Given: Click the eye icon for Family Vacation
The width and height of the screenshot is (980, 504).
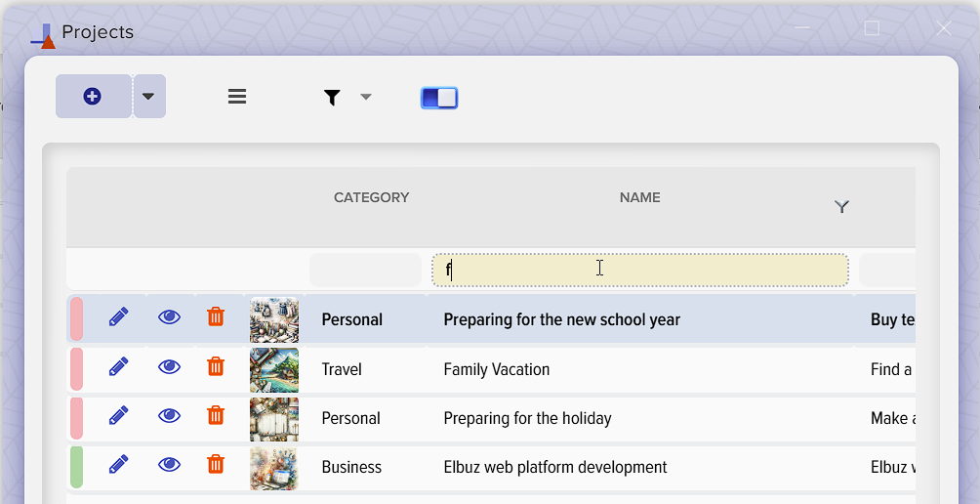Looking at the screenshot, I should coord(169,366).
